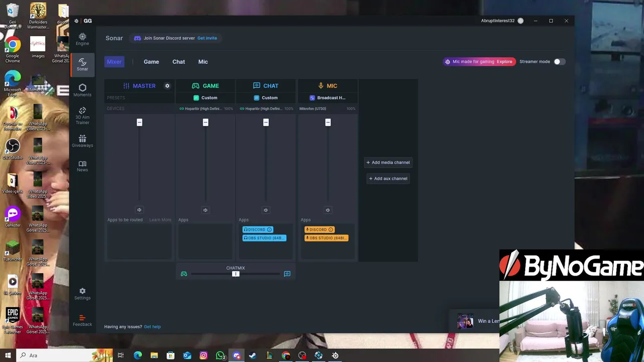Click the ChatMix balance slider handle

coord(235,274)
